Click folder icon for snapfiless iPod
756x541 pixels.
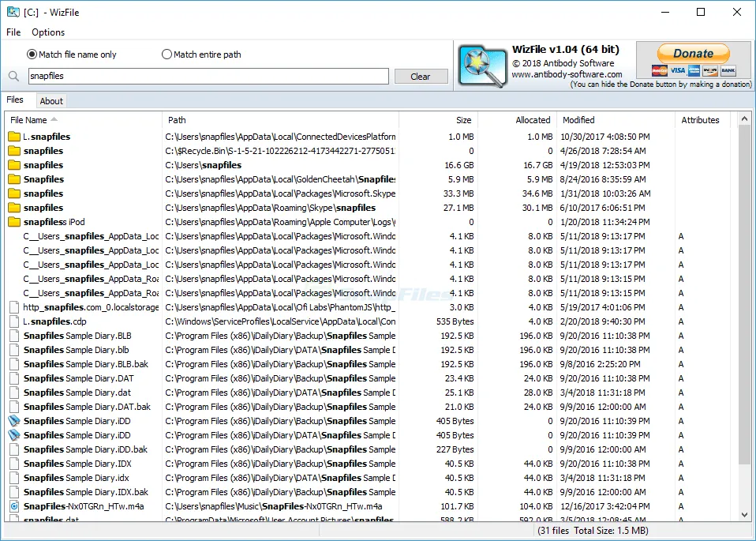pos(14,222)
